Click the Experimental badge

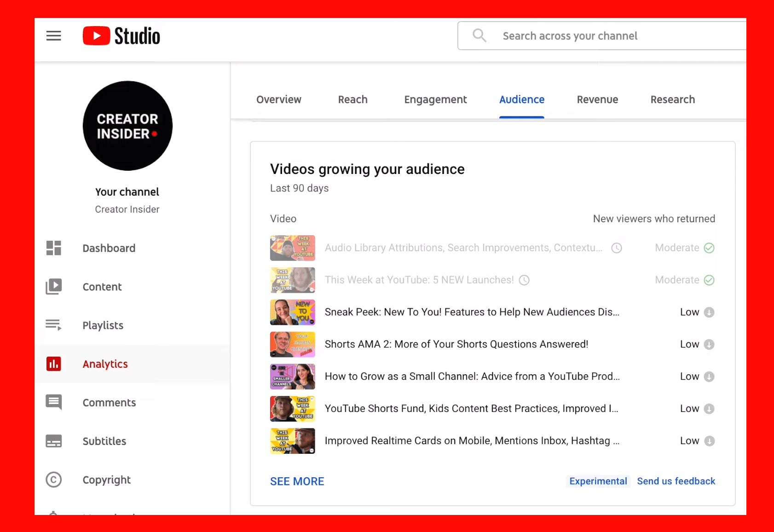click(x=598, y=481)
